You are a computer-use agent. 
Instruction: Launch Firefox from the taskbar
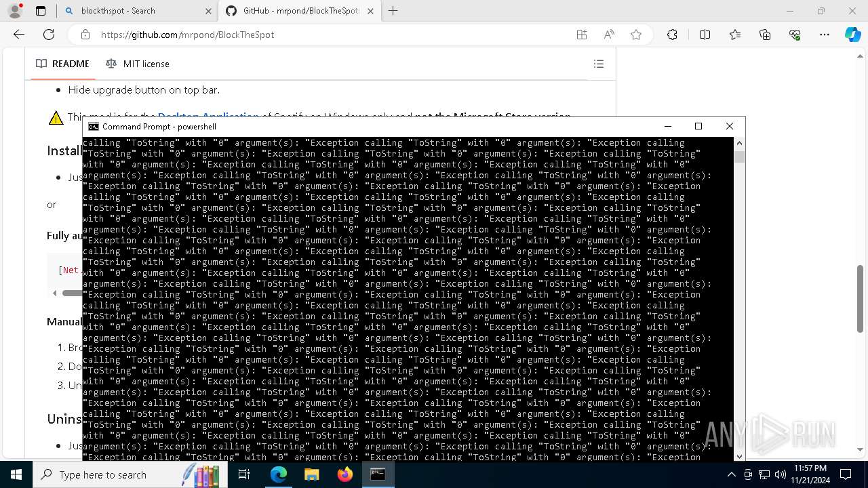[x=344, y=474]
